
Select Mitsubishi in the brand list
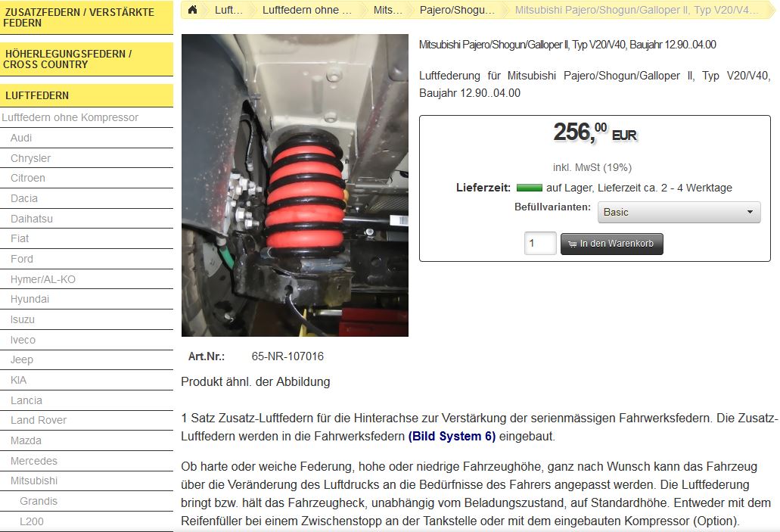coord(34,481)
